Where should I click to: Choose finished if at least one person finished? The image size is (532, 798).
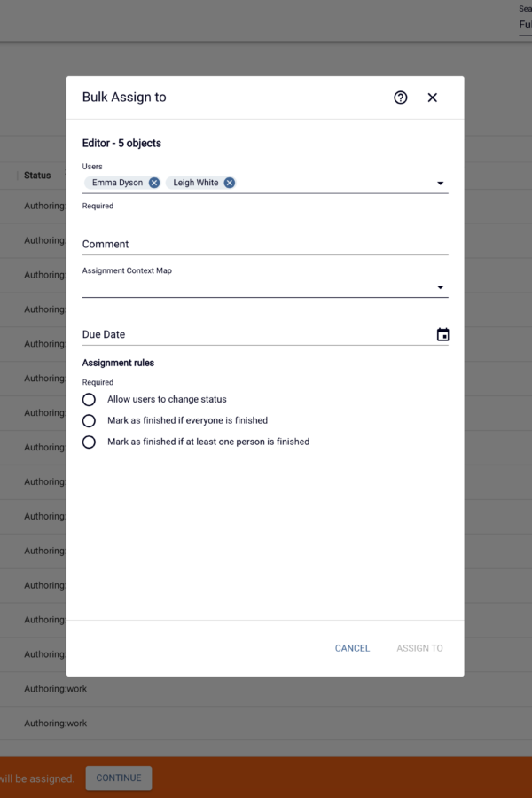[x=89, y=442]
